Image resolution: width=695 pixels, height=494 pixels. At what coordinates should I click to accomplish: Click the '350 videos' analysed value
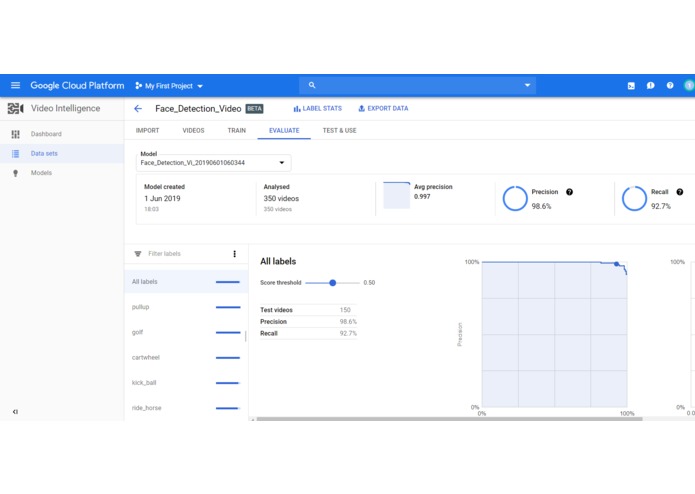coord(281,198)
